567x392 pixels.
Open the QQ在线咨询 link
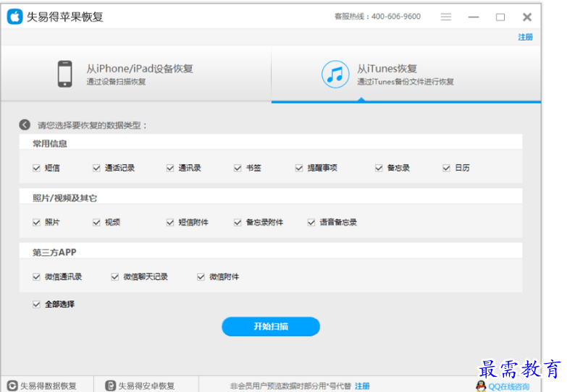(x=509, y=387)
